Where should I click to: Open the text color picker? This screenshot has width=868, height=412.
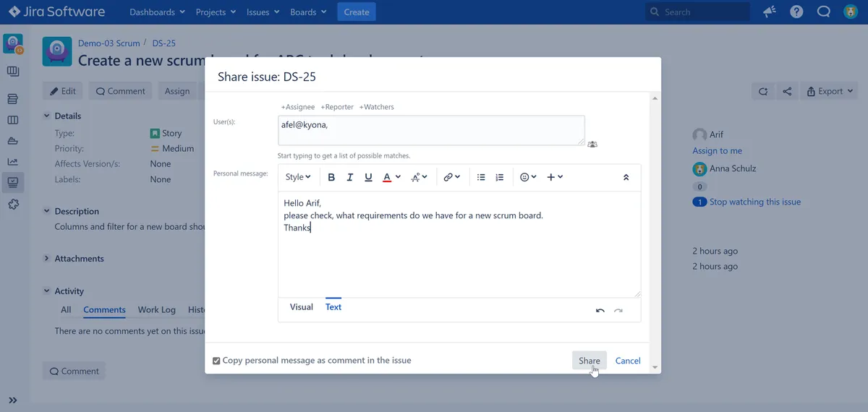(391, 177)
